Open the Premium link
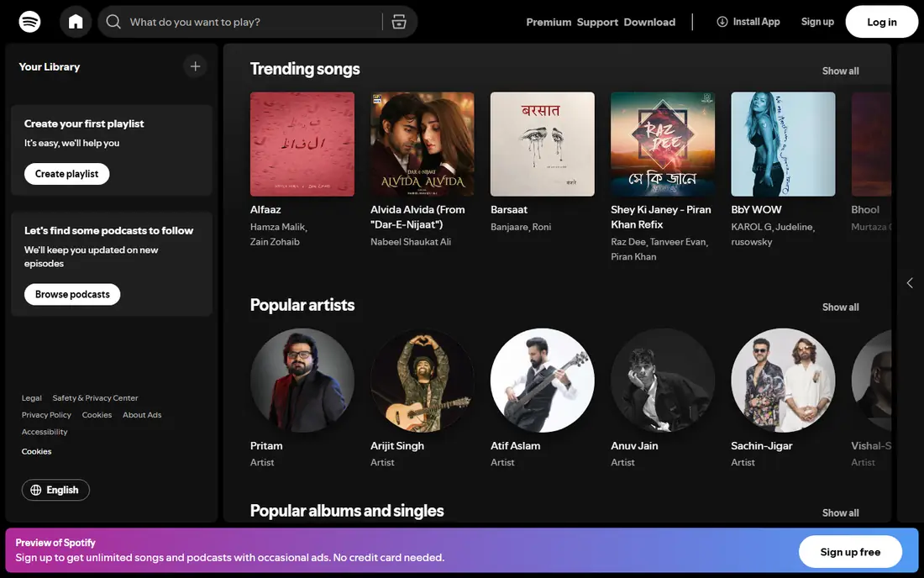The height and width of the screenshot is (578, 924). coord(549,22)
